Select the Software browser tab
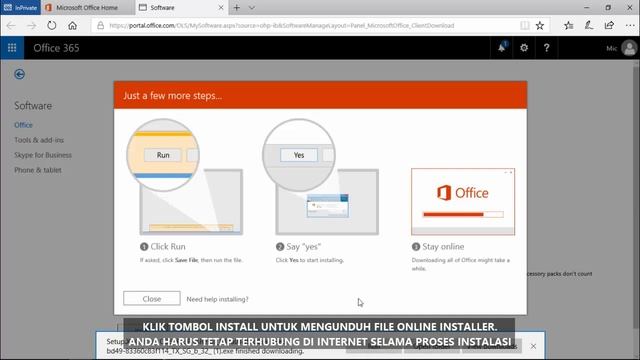 pos(181,7)
